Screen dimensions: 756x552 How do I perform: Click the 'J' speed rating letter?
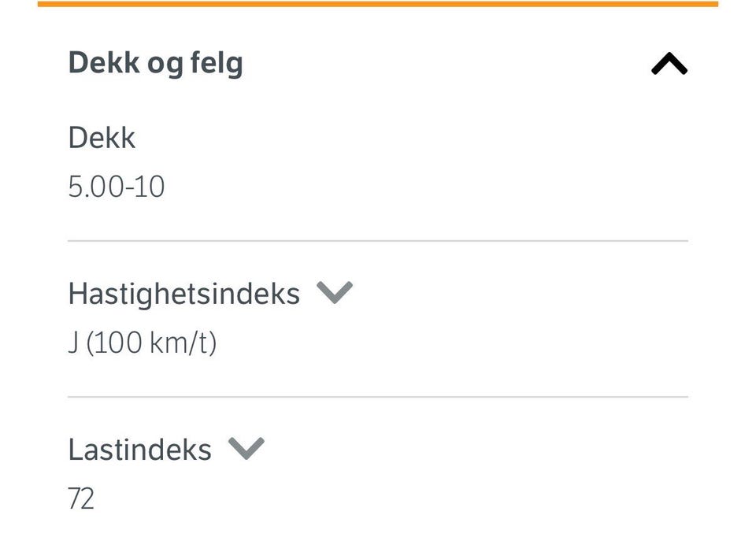pos(72,344)
